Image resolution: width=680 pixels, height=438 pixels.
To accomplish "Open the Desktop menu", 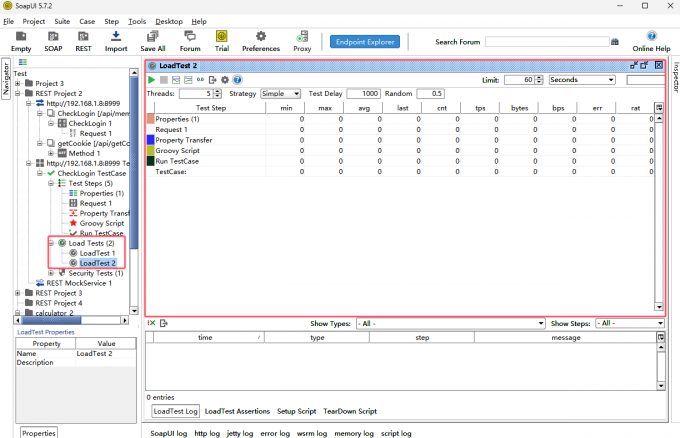I will (x=169, y=21).
